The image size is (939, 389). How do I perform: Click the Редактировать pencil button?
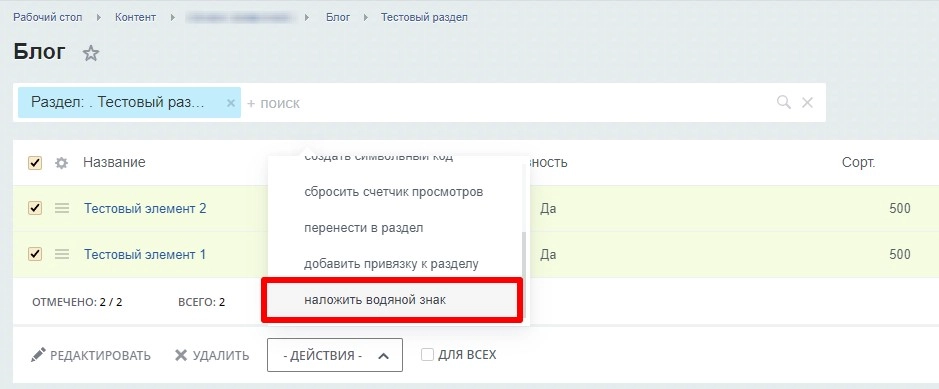click(90, 355)
